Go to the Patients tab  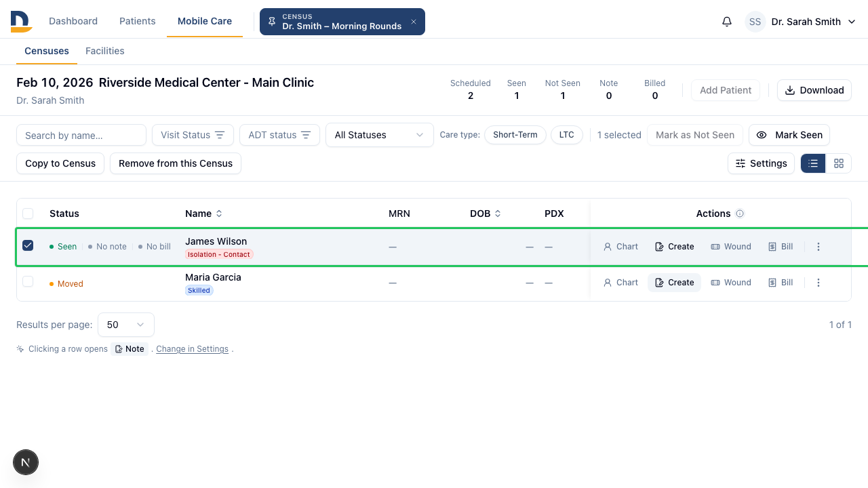point(138,21)
